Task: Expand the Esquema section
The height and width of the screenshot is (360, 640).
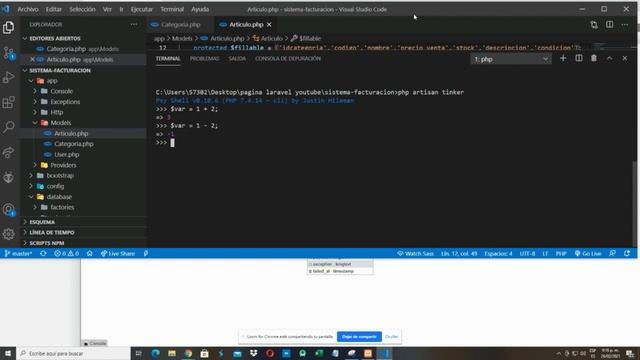Action: click(x=42, y=222)
